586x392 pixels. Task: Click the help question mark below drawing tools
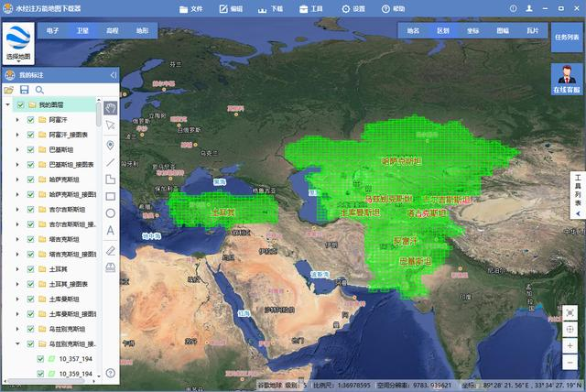coord(110,373)
